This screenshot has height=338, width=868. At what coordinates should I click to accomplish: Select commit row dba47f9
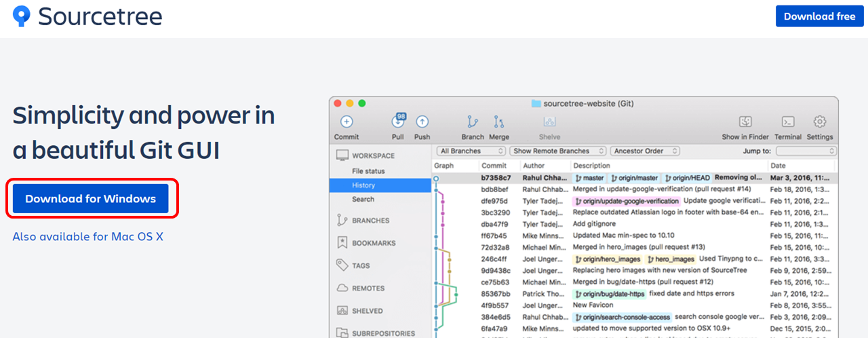pyautogui.click(x=635, y=224)
